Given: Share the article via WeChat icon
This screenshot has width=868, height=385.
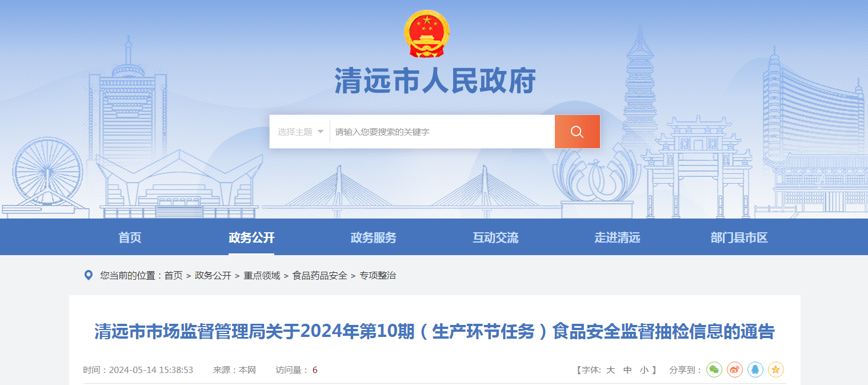Looking at the screenshot, I should coord(714,370).
